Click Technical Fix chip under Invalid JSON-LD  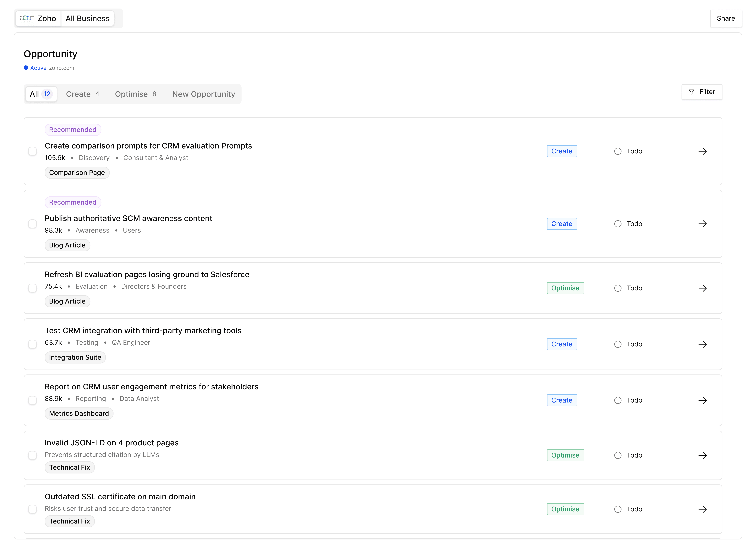point(70,468)
